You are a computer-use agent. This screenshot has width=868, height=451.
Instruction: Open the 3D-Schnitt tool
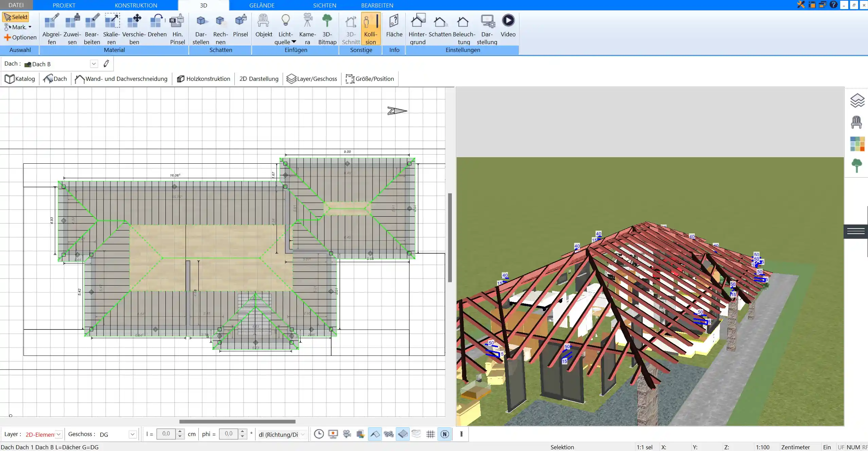pyautogui.click(x=351, y=29)
